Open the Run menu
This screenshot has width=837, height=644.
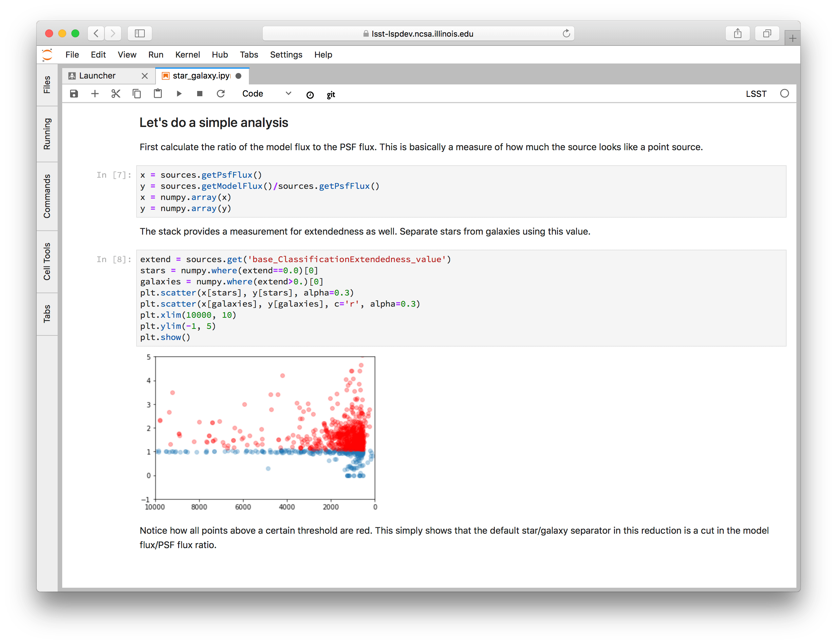pyautogui.click(x=156, y=55)
